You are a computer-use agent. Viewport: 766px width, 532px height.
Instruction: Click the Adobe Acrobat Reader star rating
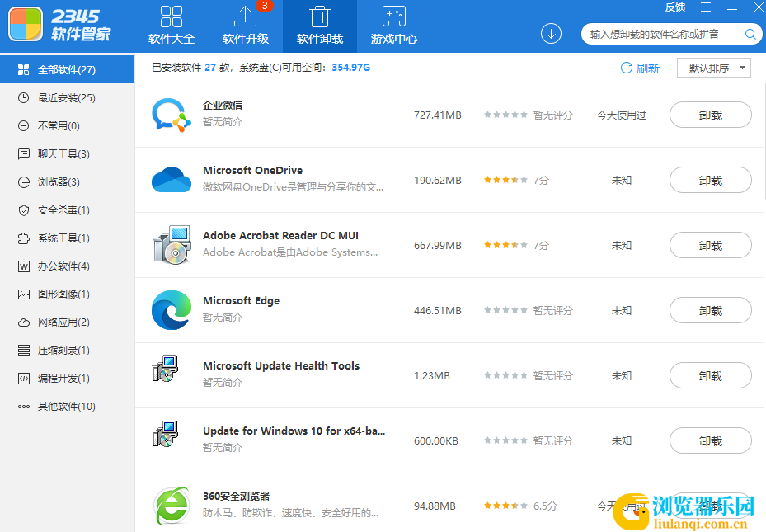tap(505, 245)
